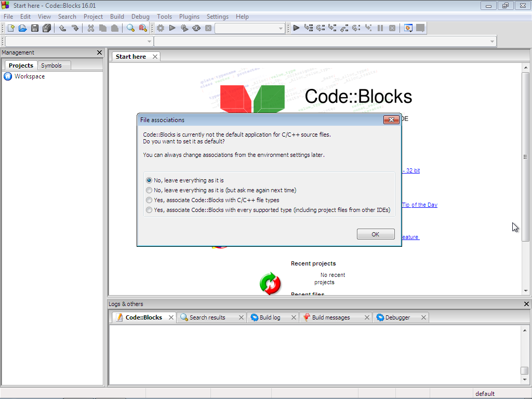Start debugging with the Debug/Continue icon
This screenshot has width=532, height=399.
pos(296,28)
